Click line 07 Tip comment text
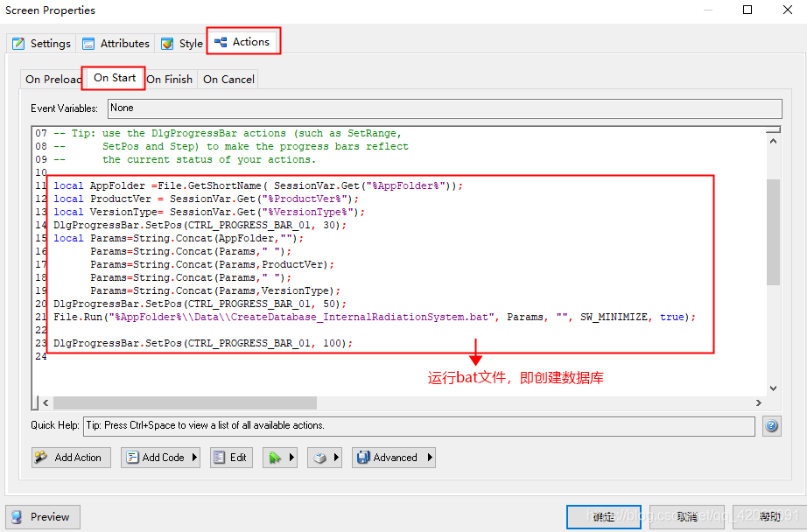This screenshot has height=532, width=807. [228, 133]
